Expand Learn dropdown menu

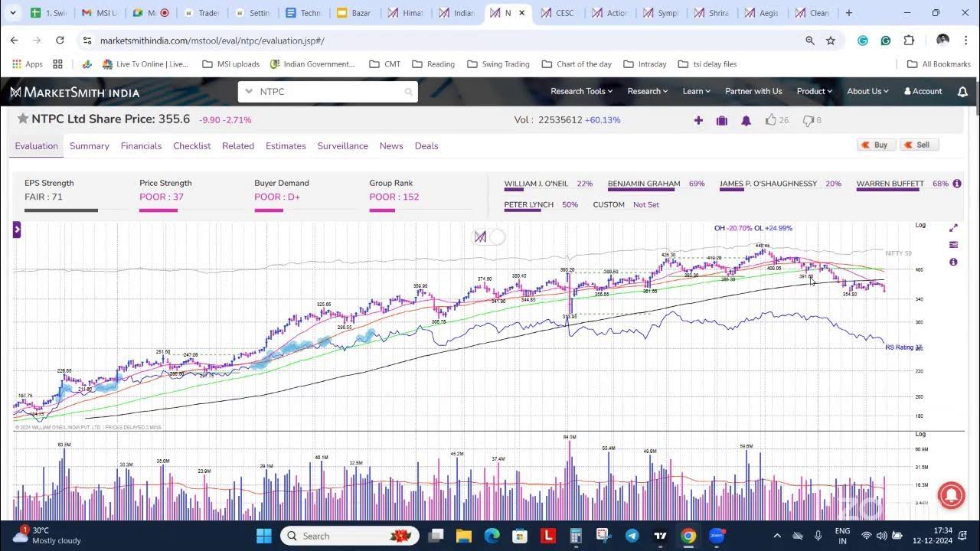click(697, 91)
